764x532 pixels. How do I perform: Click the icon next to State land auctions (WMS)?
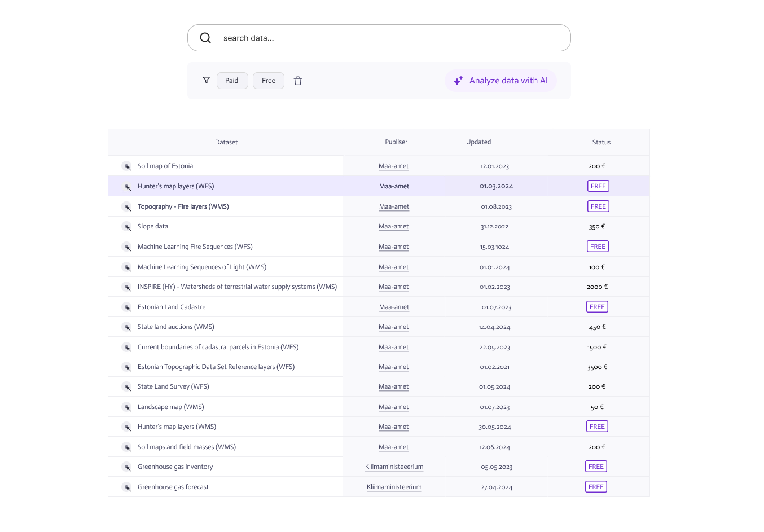[x=127, y=327]
